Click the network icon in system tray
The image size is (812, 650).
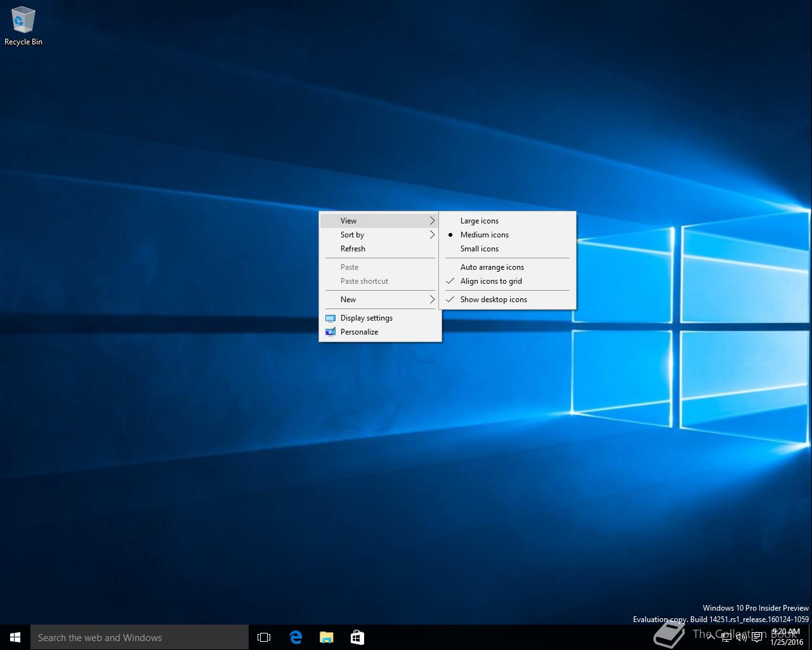726,637
